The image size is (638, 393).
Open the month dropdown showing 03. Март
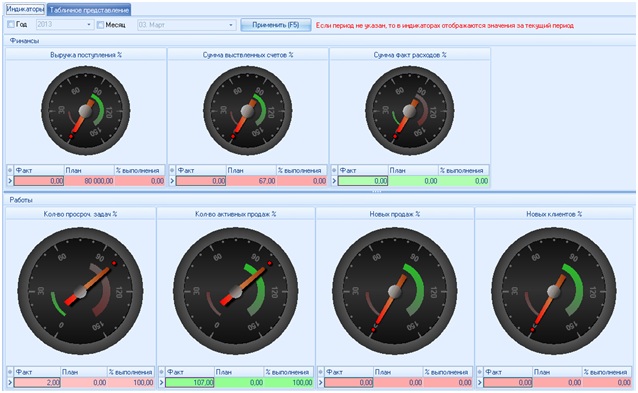[231, 25]
